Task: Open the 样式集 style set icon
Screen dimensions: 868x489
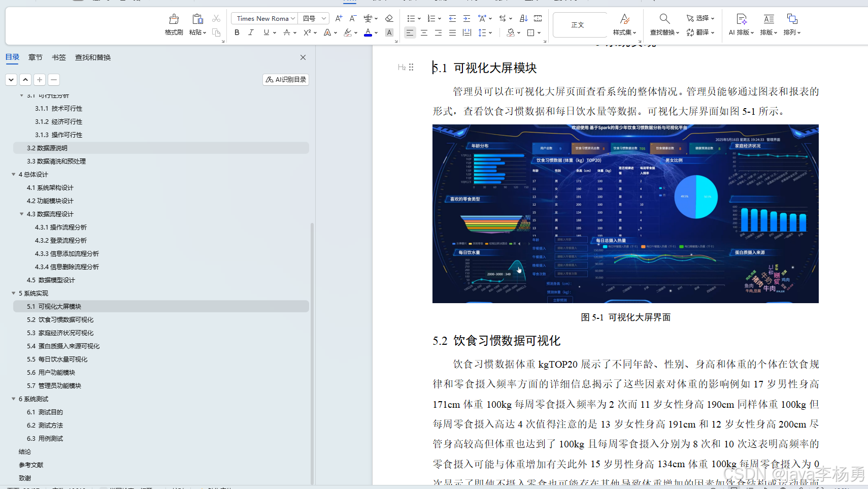Action: click(625, 19)
